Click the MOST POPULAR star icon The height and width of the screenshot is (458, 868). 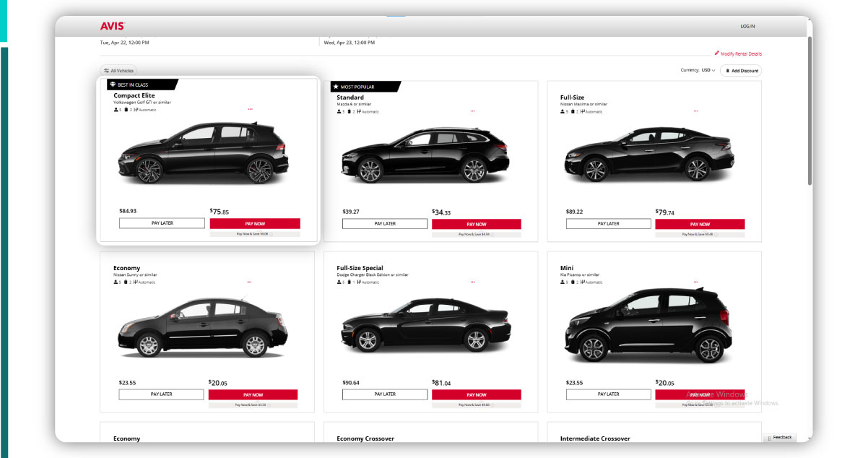pos(336,86)
